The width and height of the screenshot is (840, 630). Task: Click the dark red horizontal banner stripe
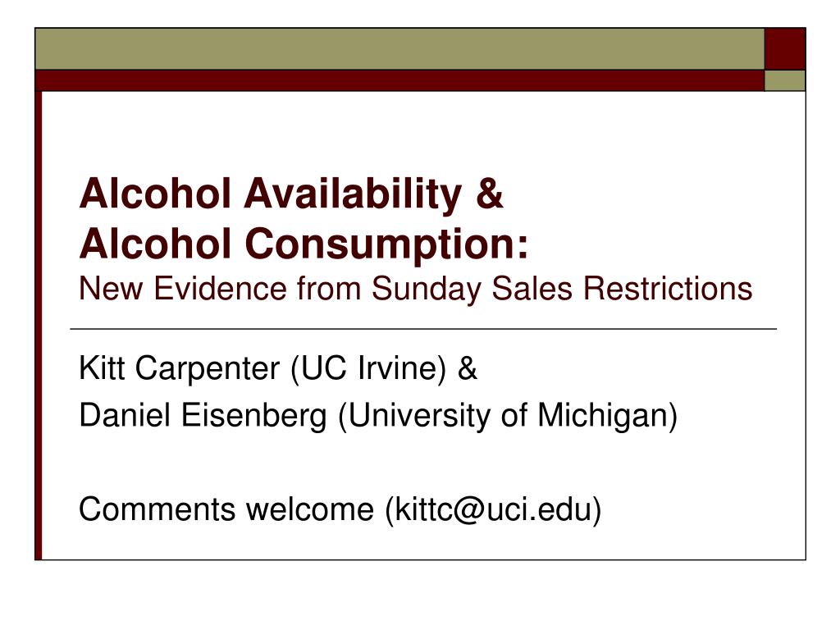click(399, 80)
